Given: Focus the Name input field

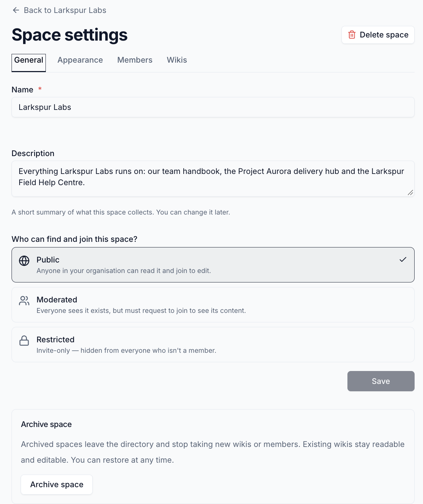Looking at the screenshot, I should point(213,107).
